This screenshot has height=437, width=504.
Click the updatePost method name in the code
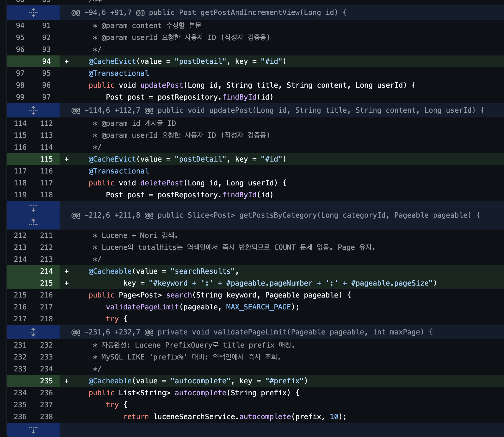(x=162, y=85)
